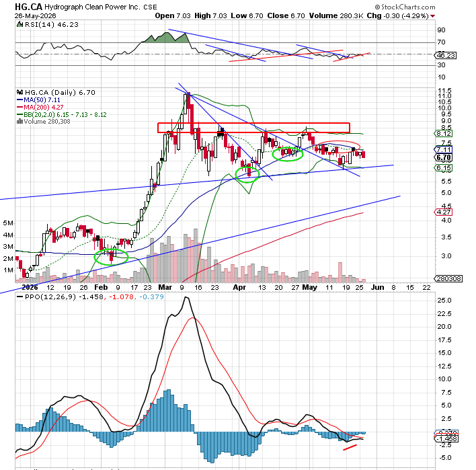Click the 46.23 RSI axis tag
This screenshot has width=476, height=470.
click(445, 56)
